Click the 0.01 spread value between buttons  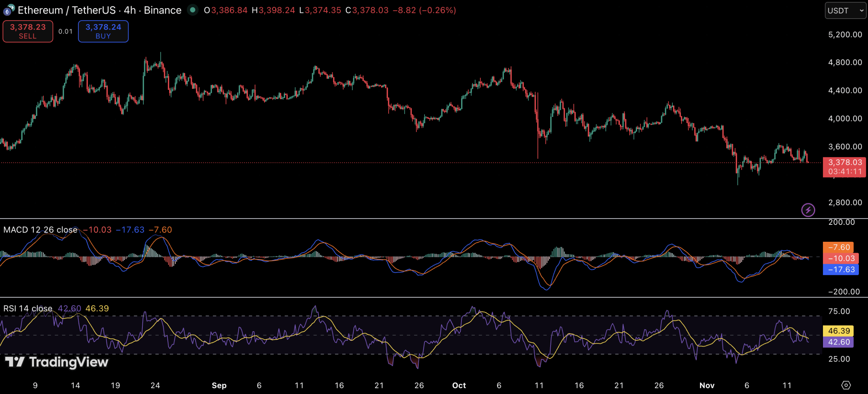(x=65, y=32)
